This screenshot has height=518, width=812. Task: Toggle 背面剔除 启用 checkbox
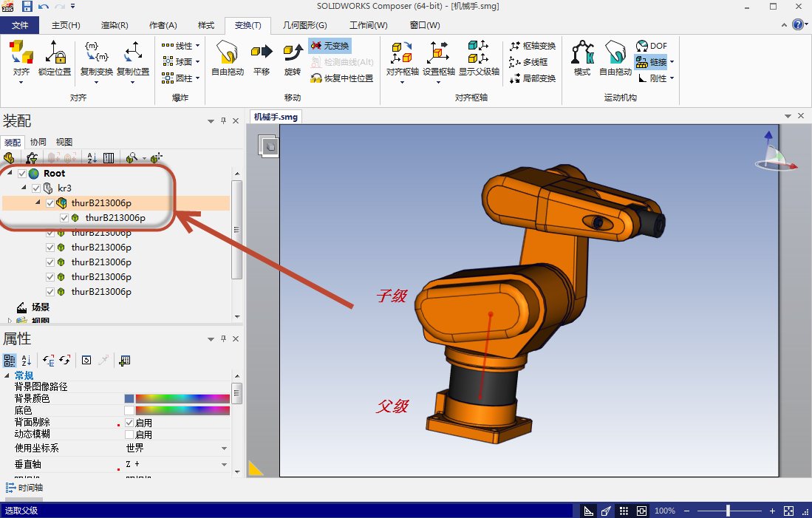tap(129, 423)
